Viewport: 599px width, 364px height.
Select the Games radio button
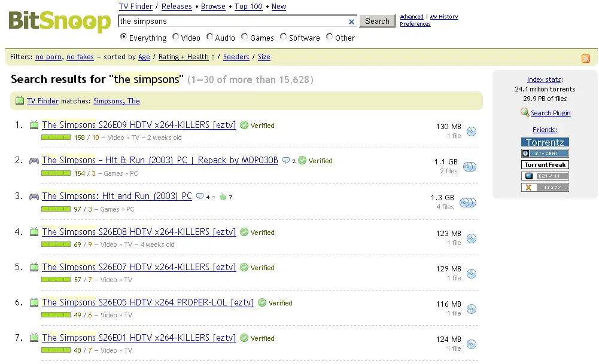pos(245,36)
